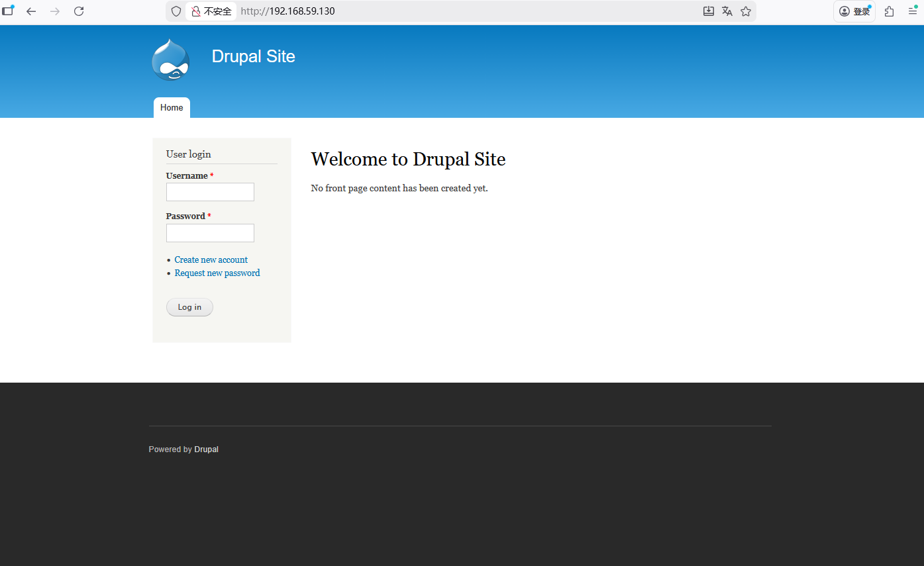Click the download/install page icon in address bar
This screenshot has height=566, width=924.
point(709,11)
